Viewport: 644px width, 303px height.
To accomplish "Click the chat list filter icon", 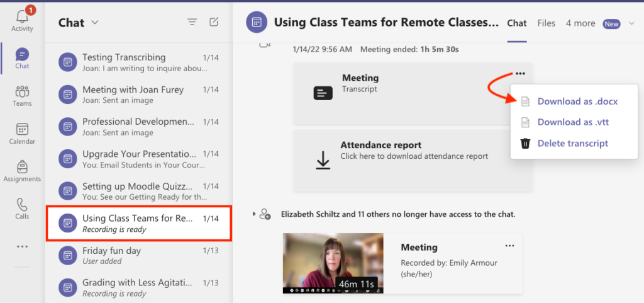I will click(x=192, y=22).
